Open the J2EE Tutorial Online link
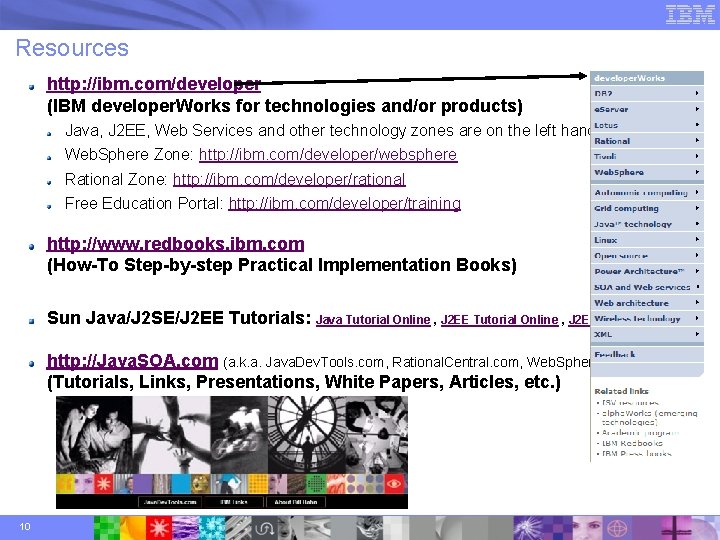Viewport: 720px width, 540px height. click(x=499, y=320)
